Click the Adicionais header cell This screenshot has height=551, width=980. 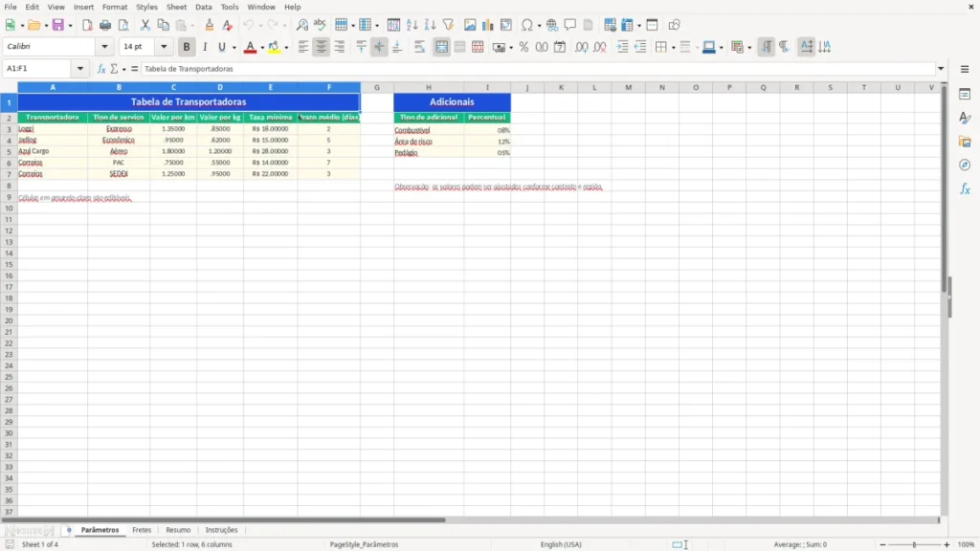pyautogui.click(x=452, y=101)
